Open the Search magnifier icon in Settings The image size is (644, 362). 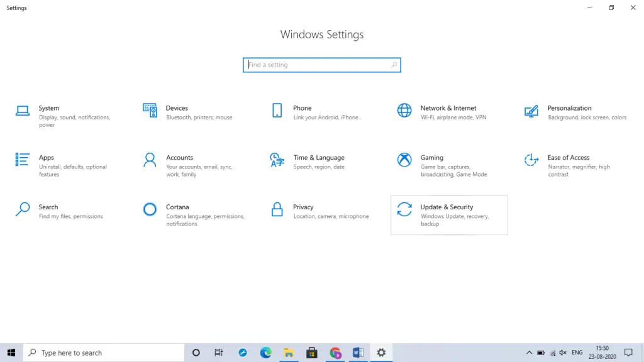23,209
